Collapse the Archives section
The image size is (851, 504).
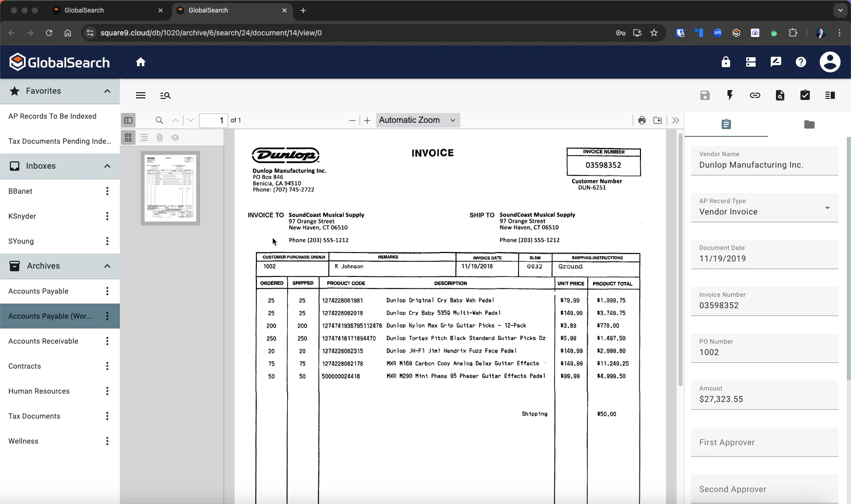click(x=107, y=266)
